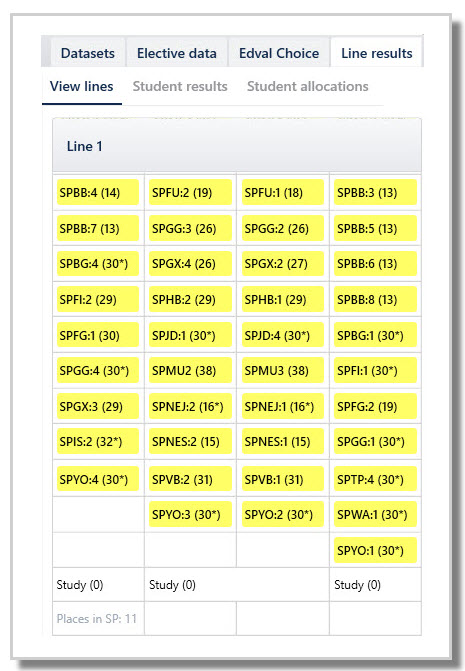
Task: Select class SPTP:4 (30*)
Action: pos(375,479)
